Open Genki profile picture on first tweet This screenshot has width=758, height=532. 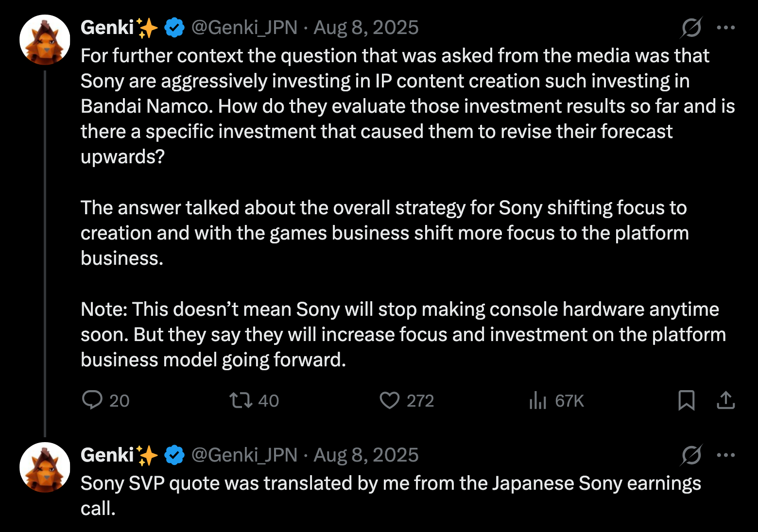click(45, 40)
